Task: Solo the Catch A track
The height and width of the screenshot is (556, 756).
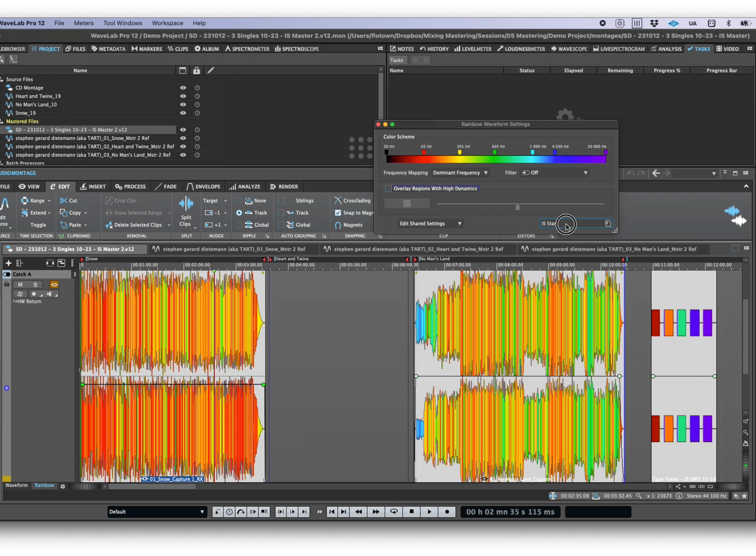Action: [x=35, y=285]
